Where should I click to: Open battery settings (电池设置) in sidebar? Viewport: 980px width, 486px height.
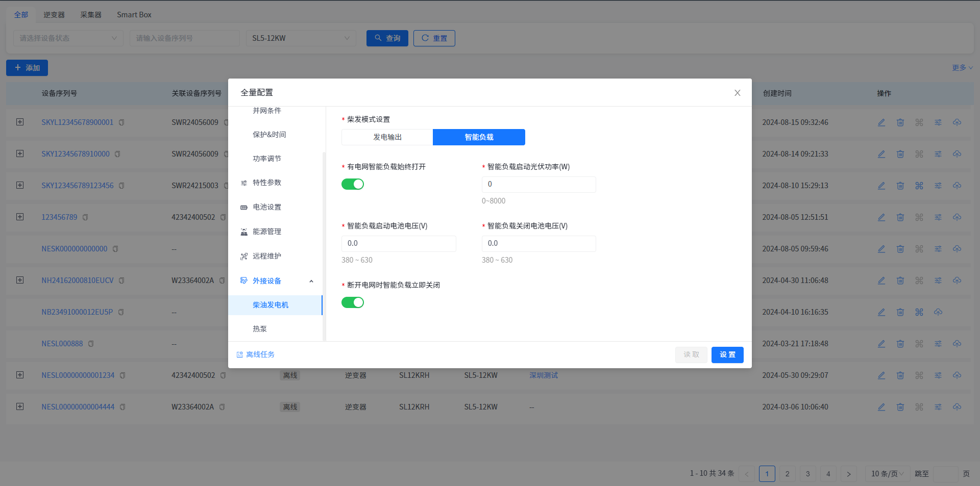(266, 207)
